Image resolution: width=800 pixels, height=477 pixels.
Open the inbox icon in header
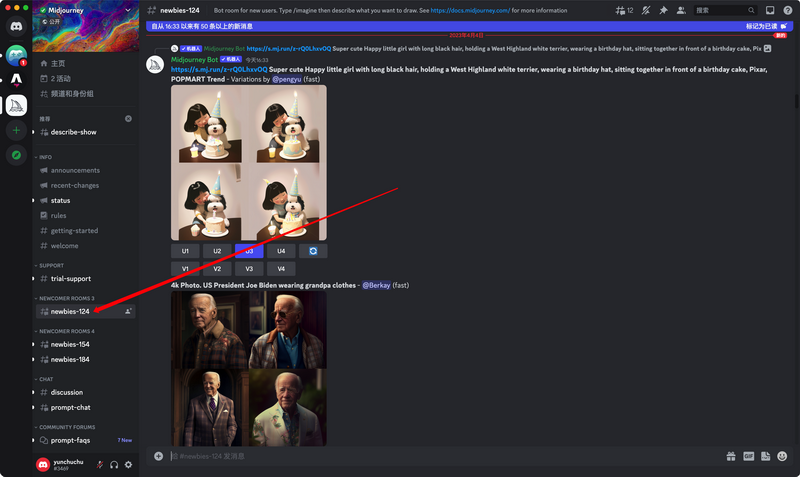(x=770, y=10)
